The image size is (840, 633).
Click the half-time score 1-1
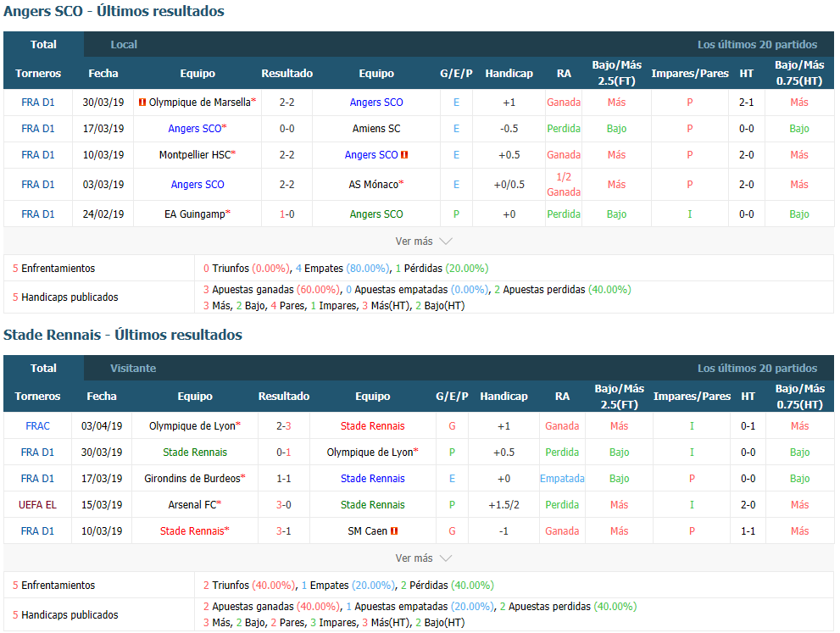748,530
